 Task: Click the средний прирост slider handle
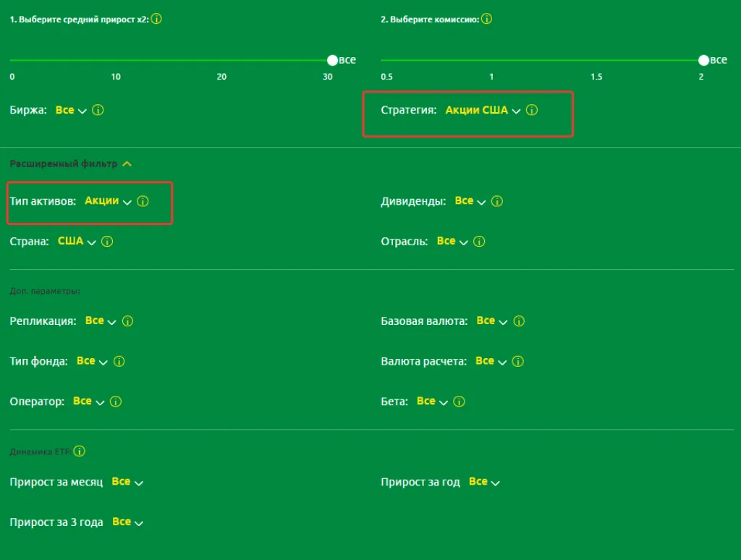pos(332,61)
